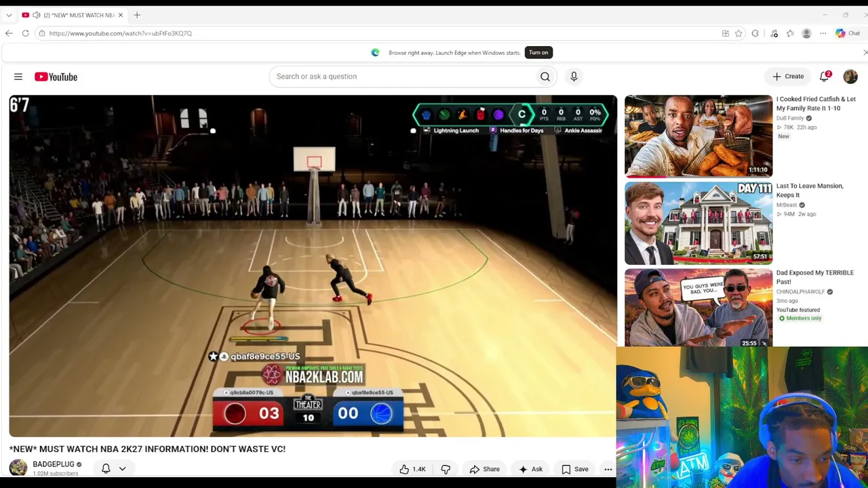Click the main video player
This screenshot has height=488, width=868.
pyautogui.click(x=313, y=266)
